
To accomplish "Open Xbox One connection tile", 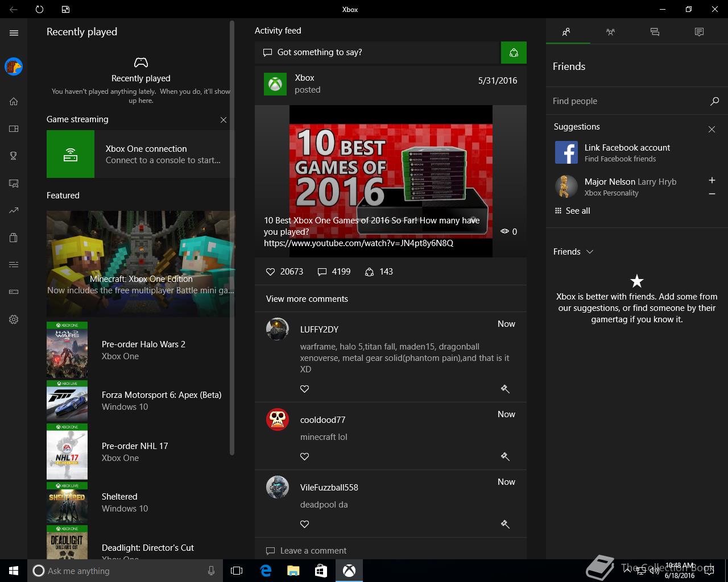I will click(x=140, y=154).
